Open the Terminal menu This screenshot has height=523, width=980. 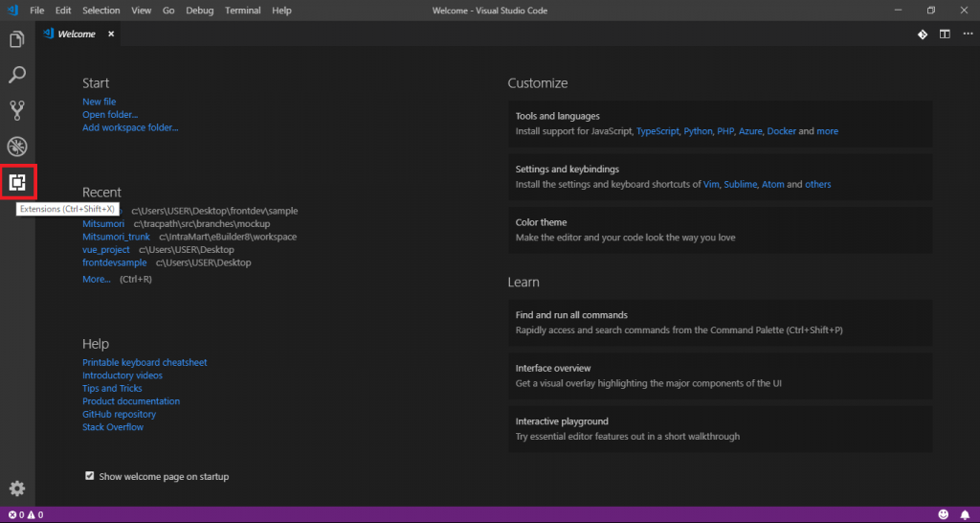[243, 11]
